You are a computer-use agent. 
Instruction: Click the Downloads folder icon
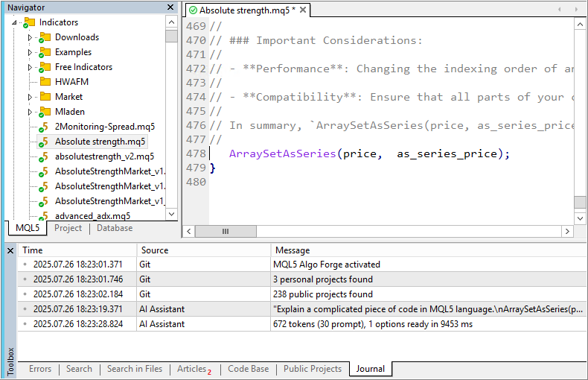(45, 37)
